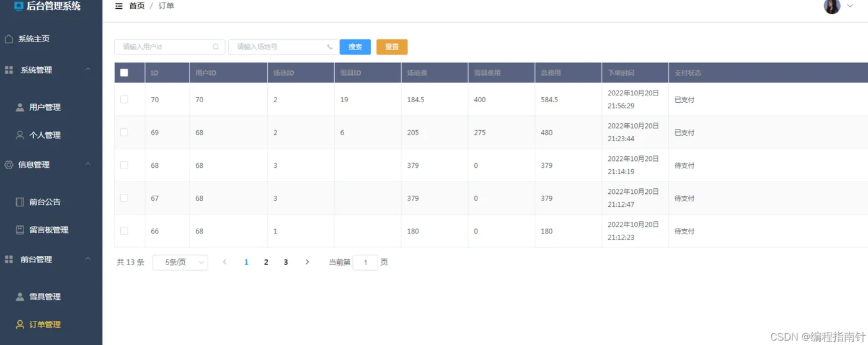Viewport: 868px width, 345px height.
Task: Check the row with order ID 66
Action: [124, 230]
